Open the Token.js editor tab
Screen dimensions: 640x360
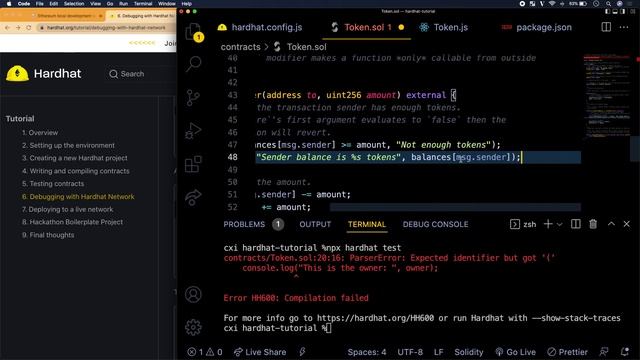pyautogui.click(x=444, y=27)
